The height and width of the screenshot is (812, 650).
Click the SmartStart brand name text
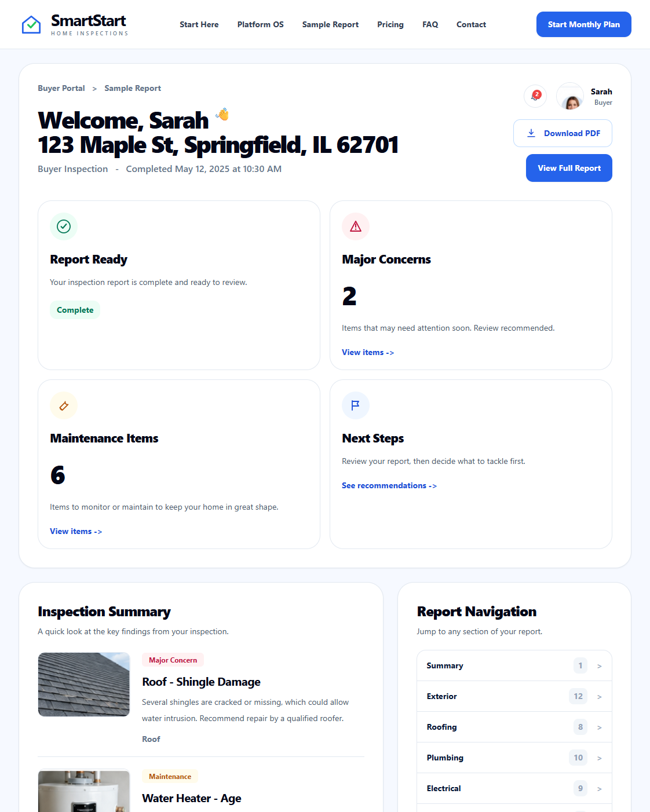tap(89, 21)
